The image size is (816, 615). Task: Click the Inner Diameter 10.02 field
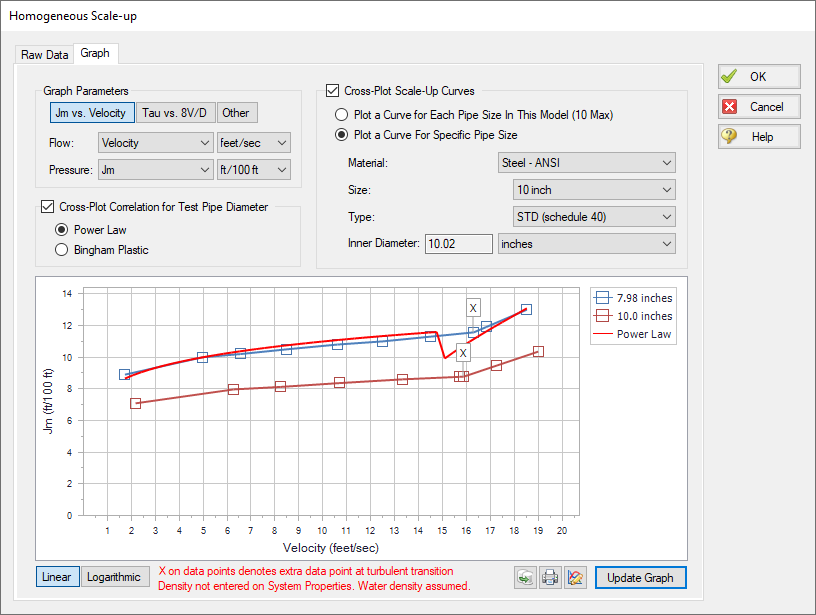point(458,244)
